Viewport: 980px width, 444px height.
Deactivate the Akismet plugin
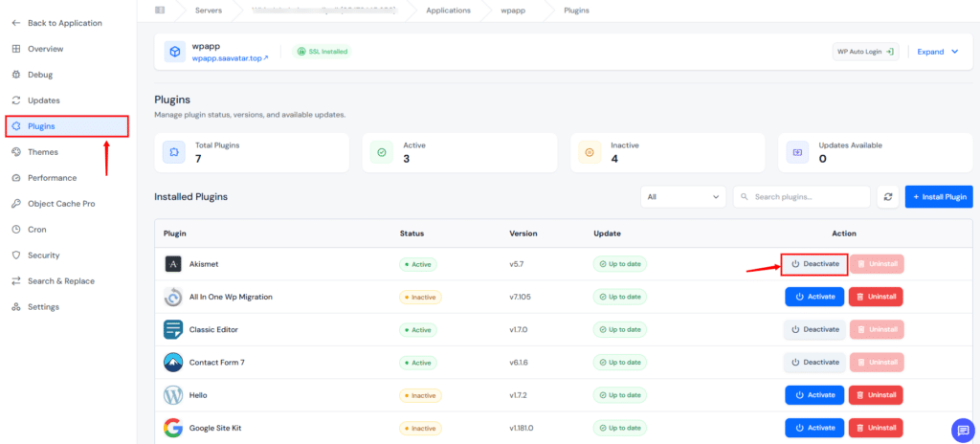coord(814,264)
